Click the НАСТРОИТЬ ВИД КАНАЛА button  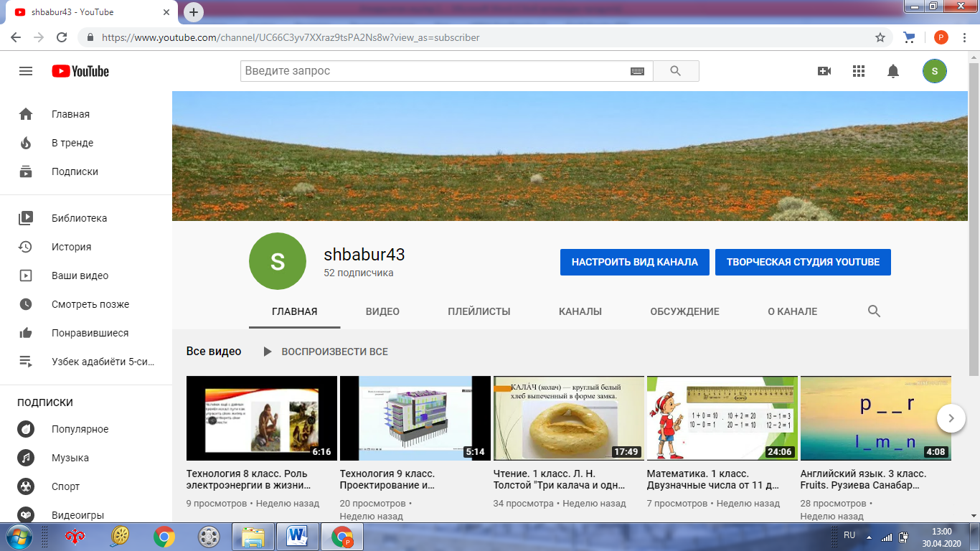click(634, 263)
